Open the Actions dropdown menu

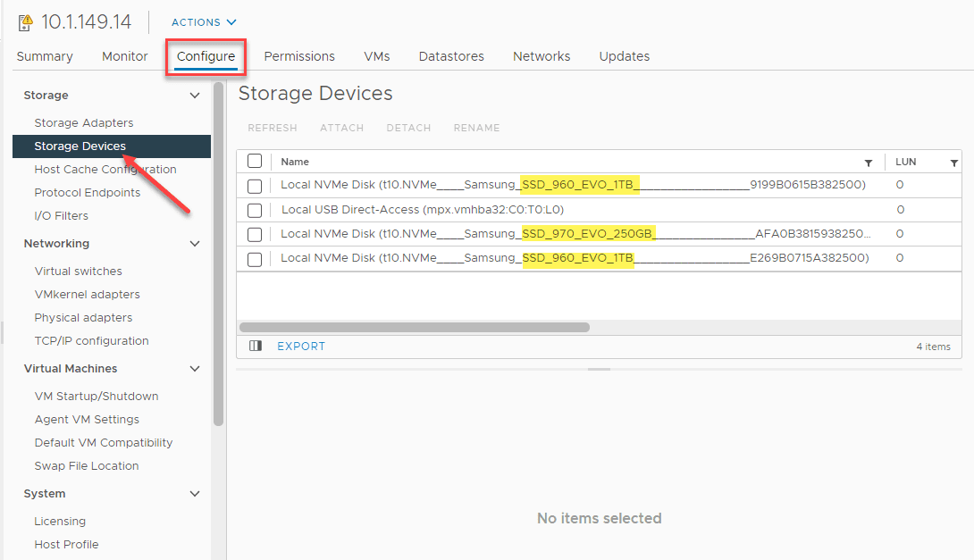[x=205, y=22]
